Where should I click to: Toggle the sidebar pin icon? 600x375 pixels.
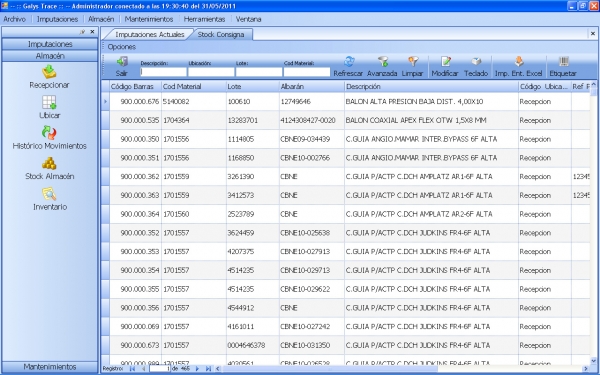[x=82, y=32]
